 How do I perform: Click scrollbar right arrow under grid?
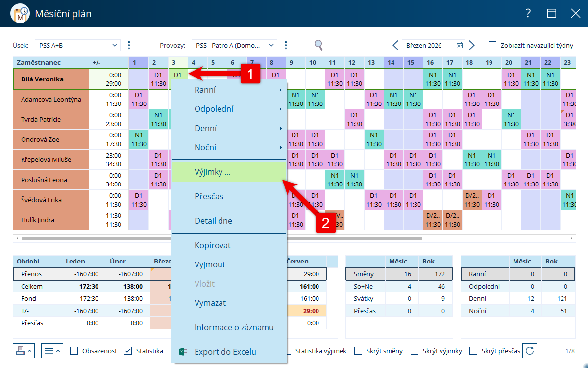point(572,238)
